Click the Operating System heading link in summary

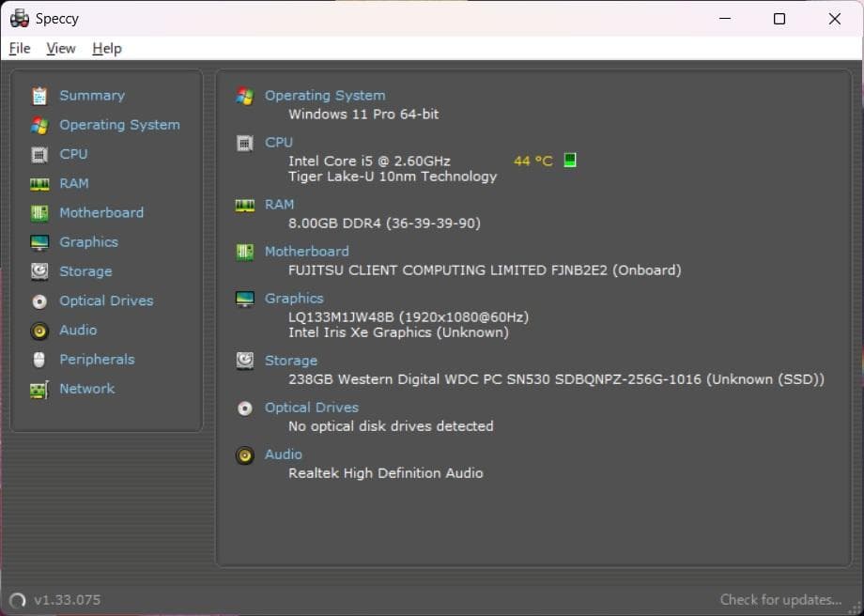[325, 96]
